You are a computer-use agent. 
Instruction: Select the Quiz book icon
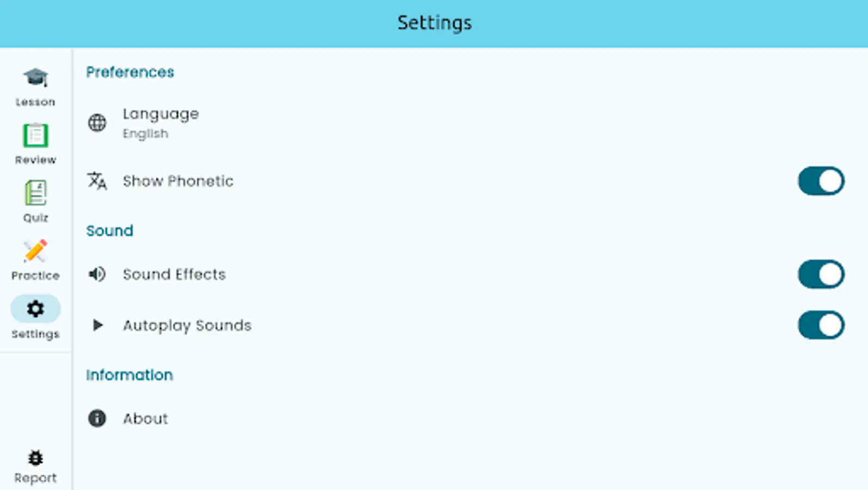[x=35, y=193]
